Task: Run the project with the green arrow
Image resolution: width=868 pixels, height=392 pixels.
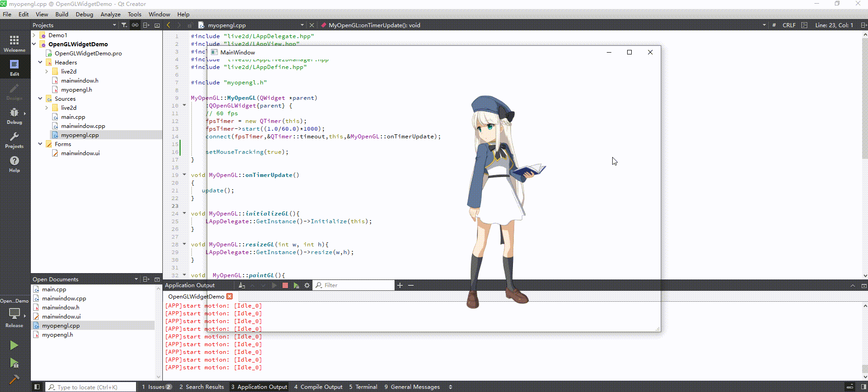Action: coord(14,345)
